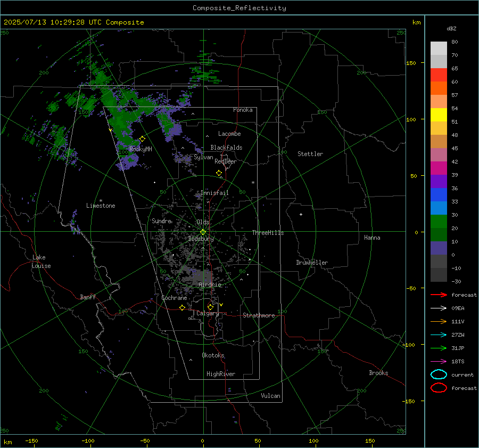Select the brown 45-48 dBZ color swatch
Screen dimensions: 479x448
[x=439, y=142]
